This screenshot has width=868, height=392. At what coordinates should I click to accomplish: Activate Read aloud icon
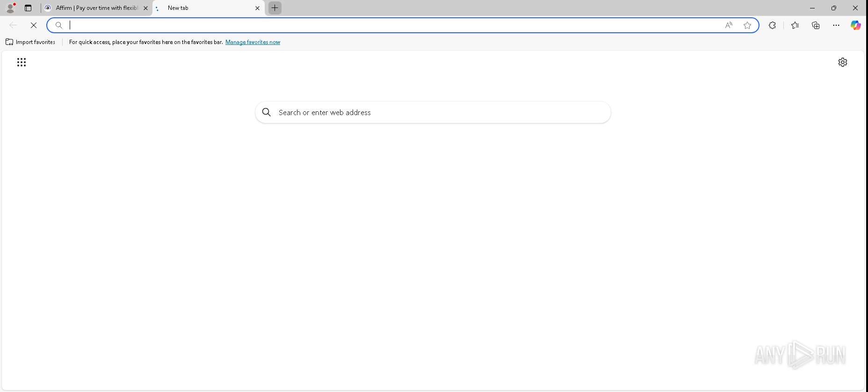pyautogui.click(x=729, y=25)
